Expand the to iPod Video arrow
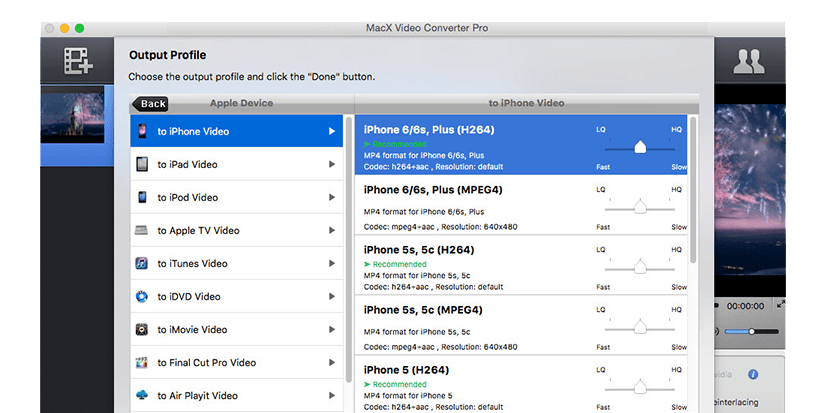This screenshot has width=826, height=413. 332,197
